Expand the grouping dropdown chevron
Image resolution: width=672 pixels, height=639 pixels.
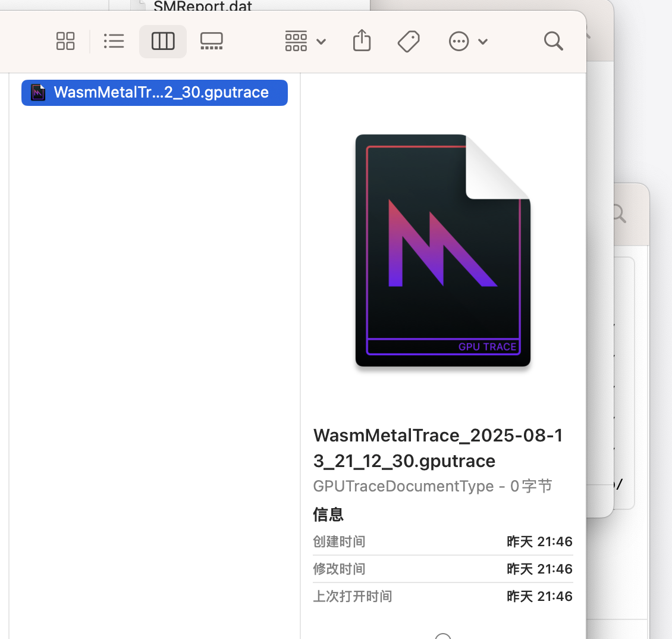point(321,42)
